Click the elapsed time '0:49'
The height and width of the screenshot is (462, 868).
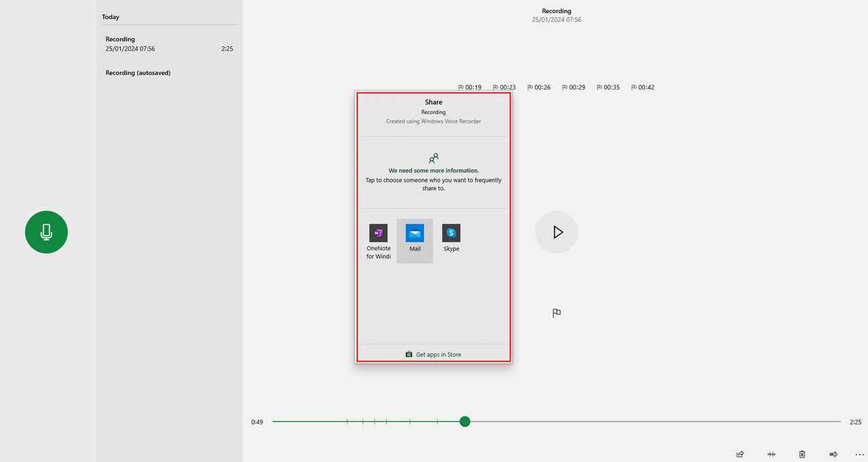click(257, 422)
